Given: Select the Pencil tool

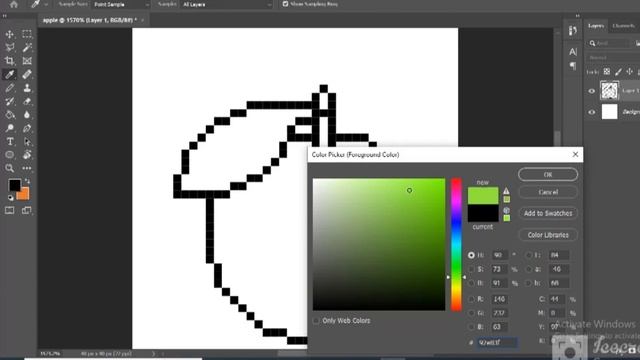Looking at the screenshot, I should point(9,88).
